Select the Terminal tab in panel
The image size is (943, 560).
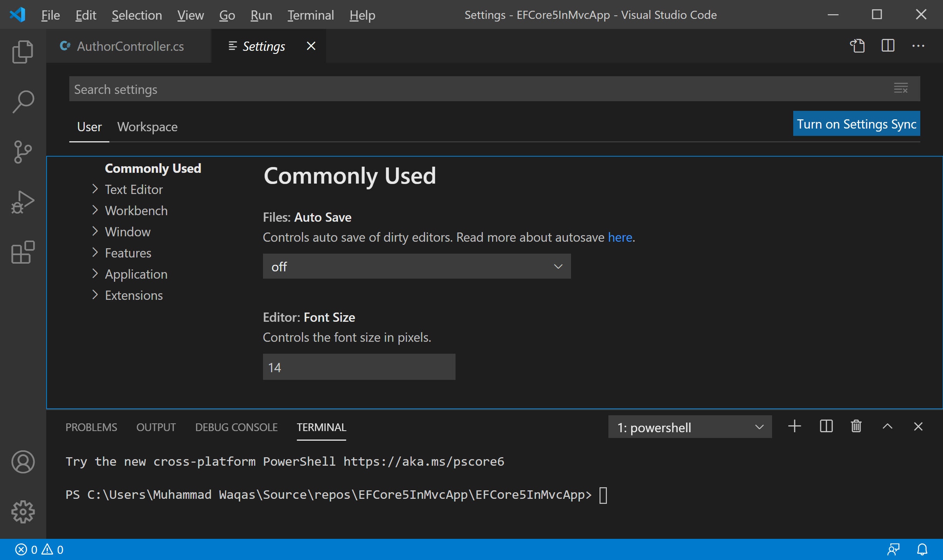coord(322,427)
